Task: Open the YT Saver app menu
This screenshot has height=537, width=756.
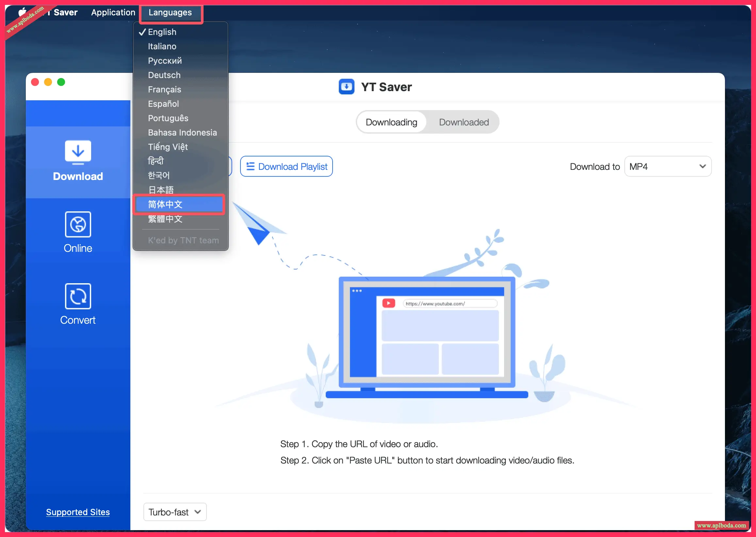Action: click(x=62, y=12)
